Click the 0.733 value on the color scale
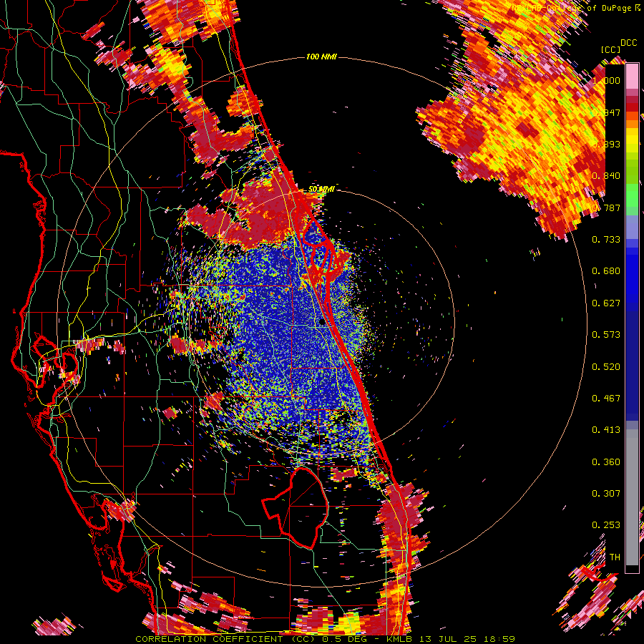644x644 pixels. tap(606, 240)
